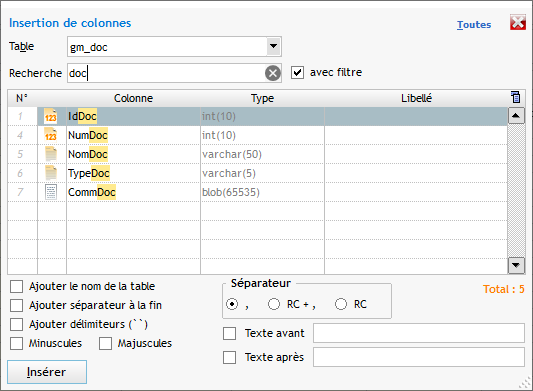This screenshot has width=533, height=391.
Task: Close the Insertion de colonnes dialog
Action: (x=518, y=22)
